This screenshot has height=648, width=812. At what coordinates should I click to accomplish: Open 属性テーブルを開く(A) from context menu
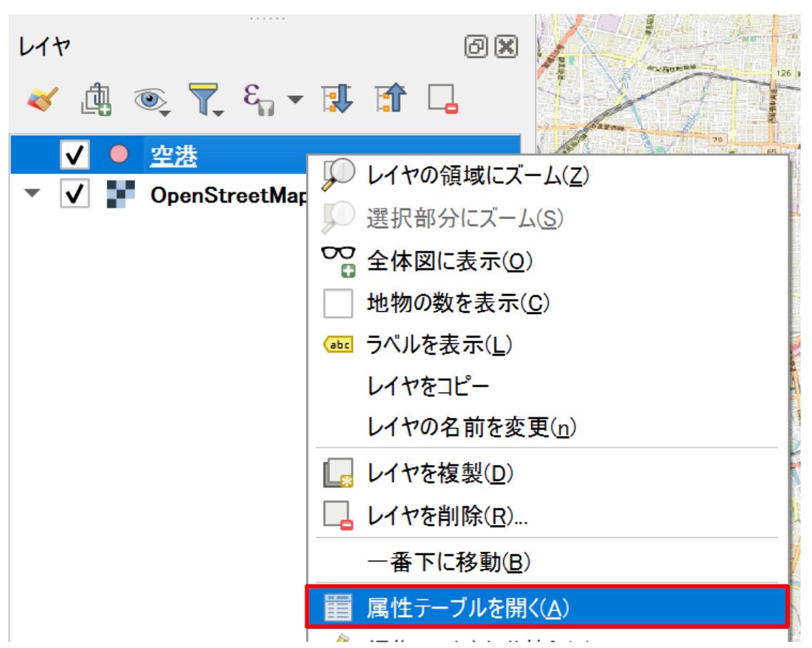(547, 607)
